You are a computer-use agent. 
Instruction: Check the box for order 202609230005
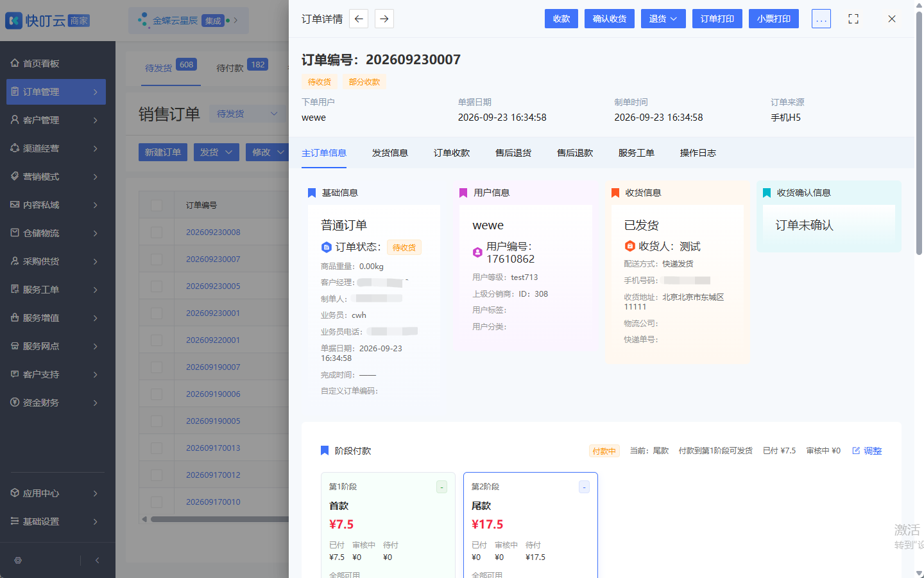[157, 286]
